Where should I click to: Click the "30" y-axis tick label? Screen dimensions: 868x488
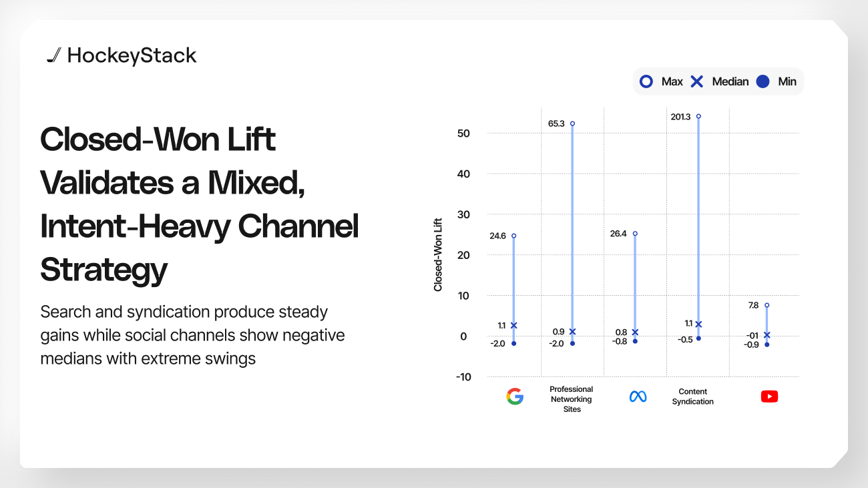(464, 215)
